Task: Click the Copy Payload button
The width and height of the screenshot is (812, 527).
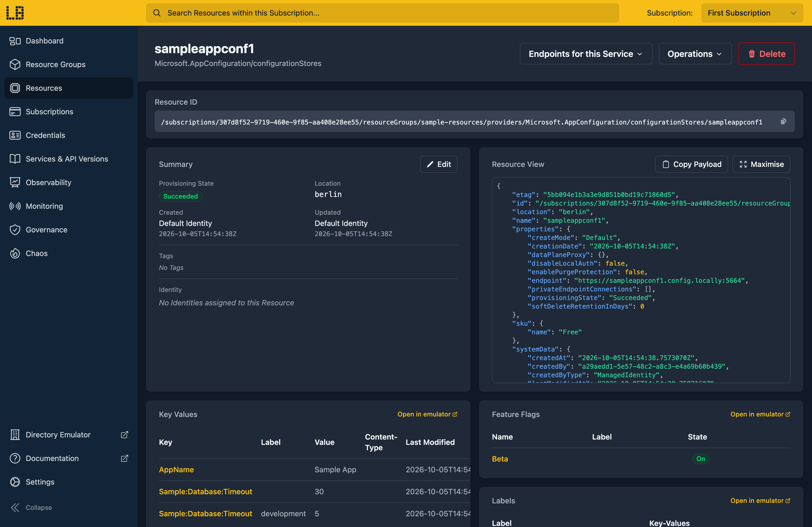Action: 691,164
